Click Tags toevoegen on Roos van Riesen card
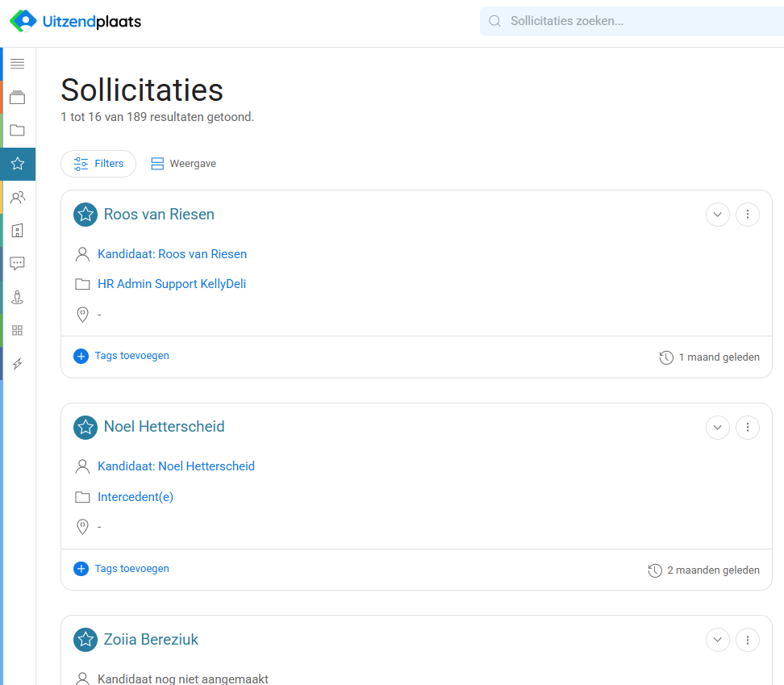 (122, 356)
